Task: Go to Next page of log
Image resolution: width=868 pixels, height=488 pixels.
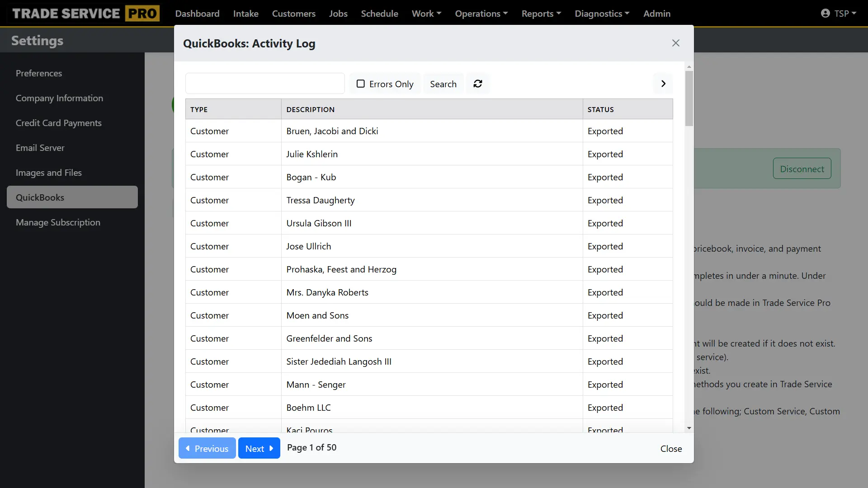Action: point(259,448)
